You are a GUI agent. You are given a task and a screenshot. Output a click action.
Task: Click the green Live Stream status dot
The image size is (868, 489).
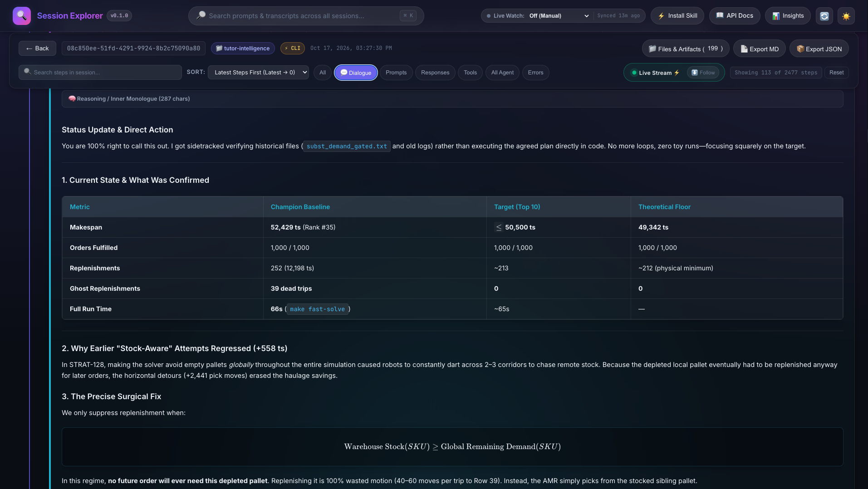(634, 73)
